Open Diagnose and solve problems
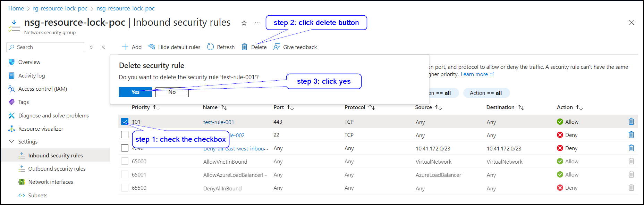 53,116
